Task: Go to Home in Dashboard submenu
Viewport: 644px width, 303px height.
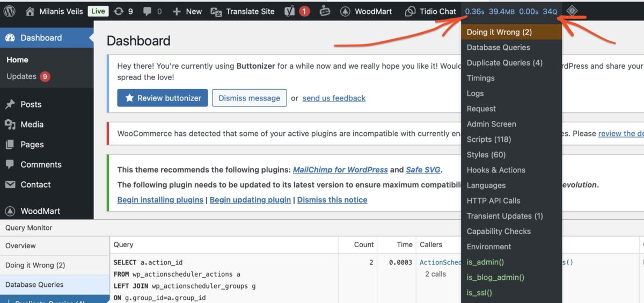Action: click(17, 60)
